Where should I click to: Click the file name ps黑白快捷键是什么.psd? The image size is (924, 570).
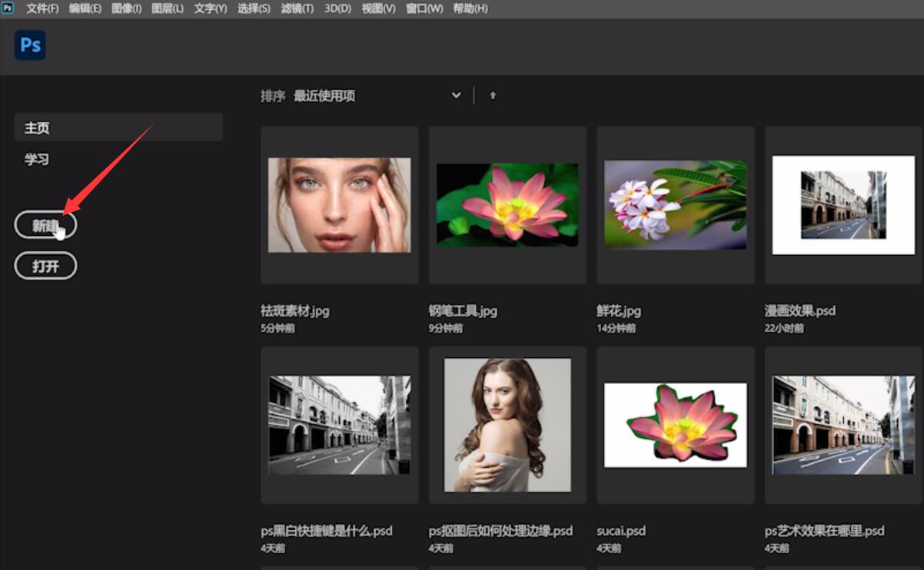click(x=327, y=531)
